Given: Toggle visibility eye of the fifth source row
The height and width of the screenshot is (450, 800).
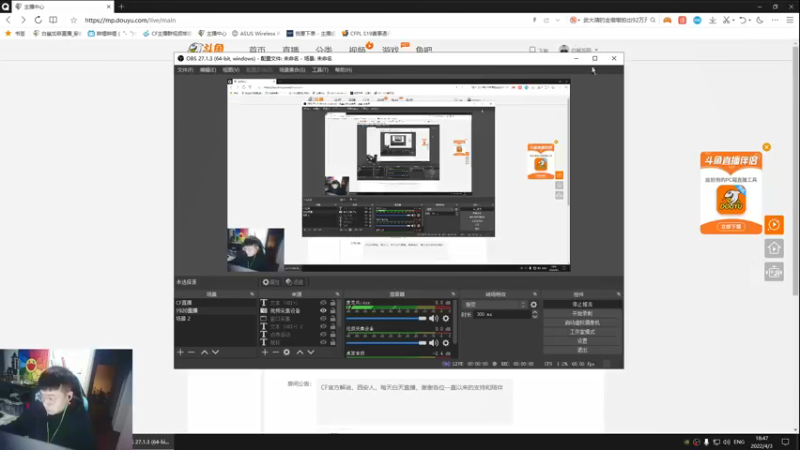Looking at the screenshot, I should (x=323, y=334).
